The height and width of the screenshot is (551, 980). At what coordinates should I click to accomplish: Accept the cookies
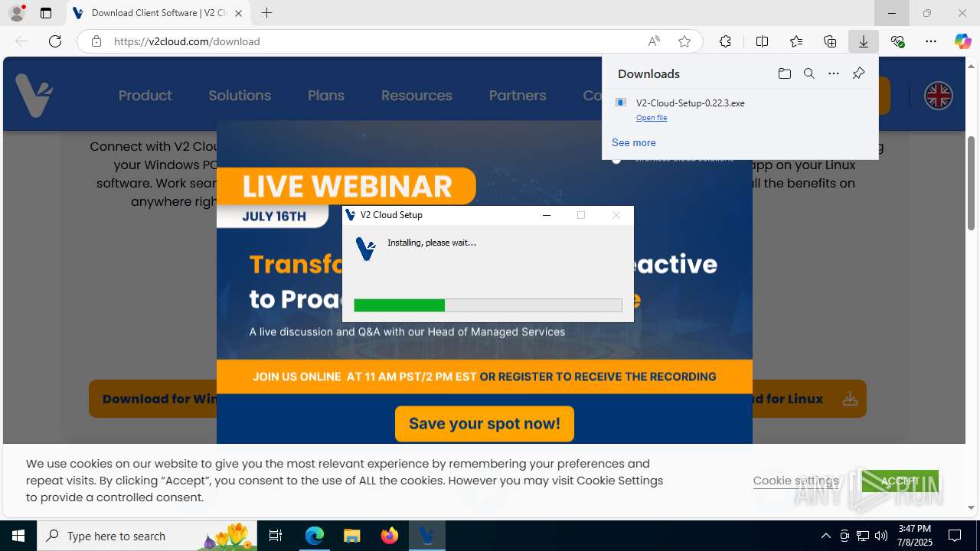coord(900,481)
